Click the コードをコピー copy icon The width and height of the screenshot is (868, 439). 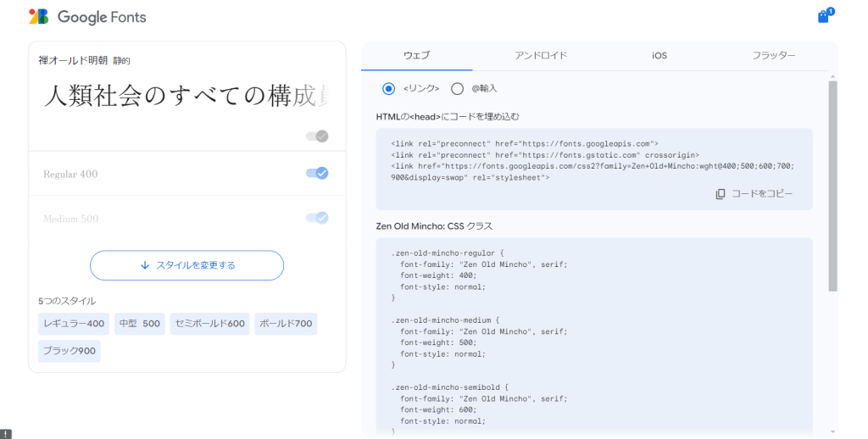721,194
